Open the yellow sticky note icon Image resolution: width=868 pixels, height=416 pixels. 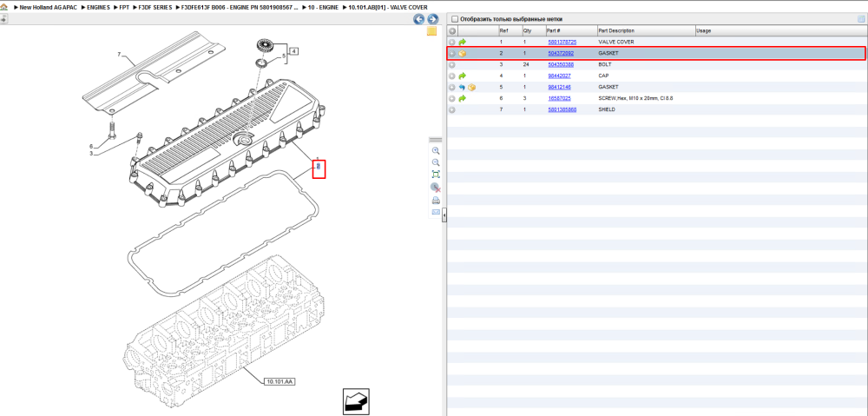coord(431,31)
